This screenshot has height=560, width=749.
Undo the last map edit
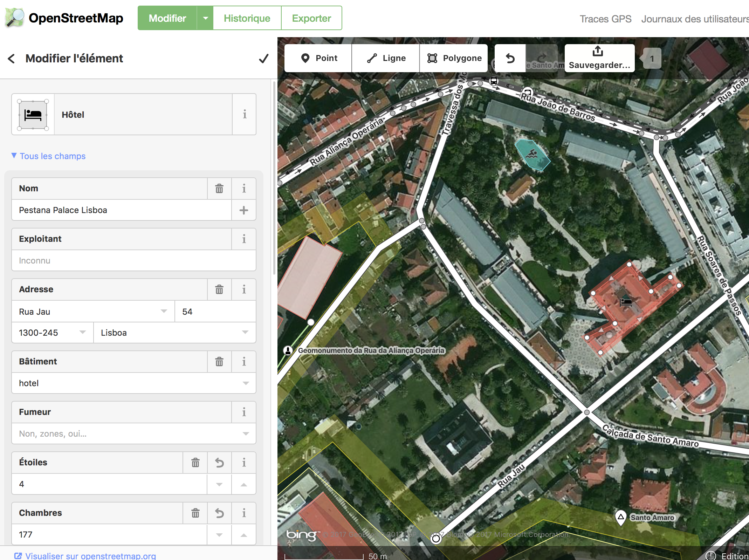click(510, 58)
